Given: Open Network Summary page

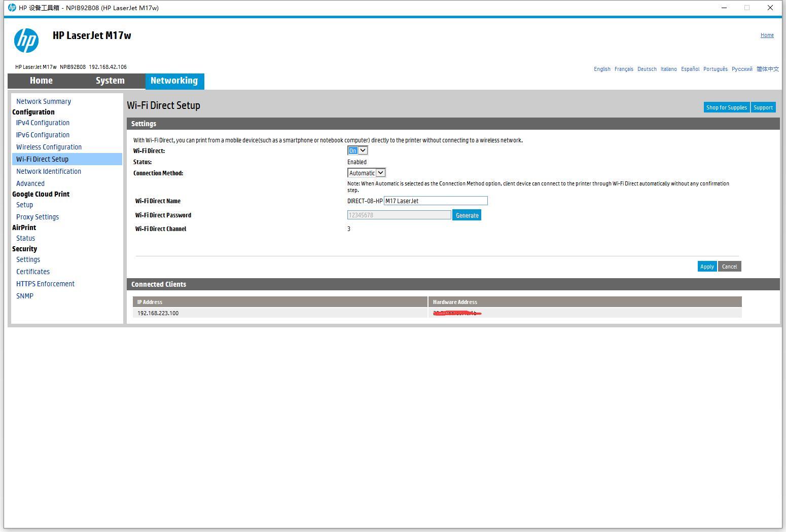Looking at the screenshot, I should [44, 101].
